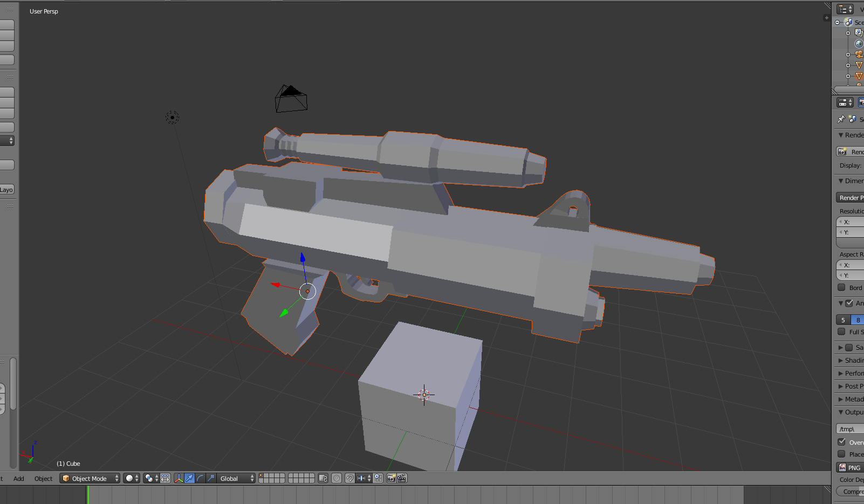Screen dimensions: 864x504
Task: Open the Object Mode dropdown
Action: point(90,478)
